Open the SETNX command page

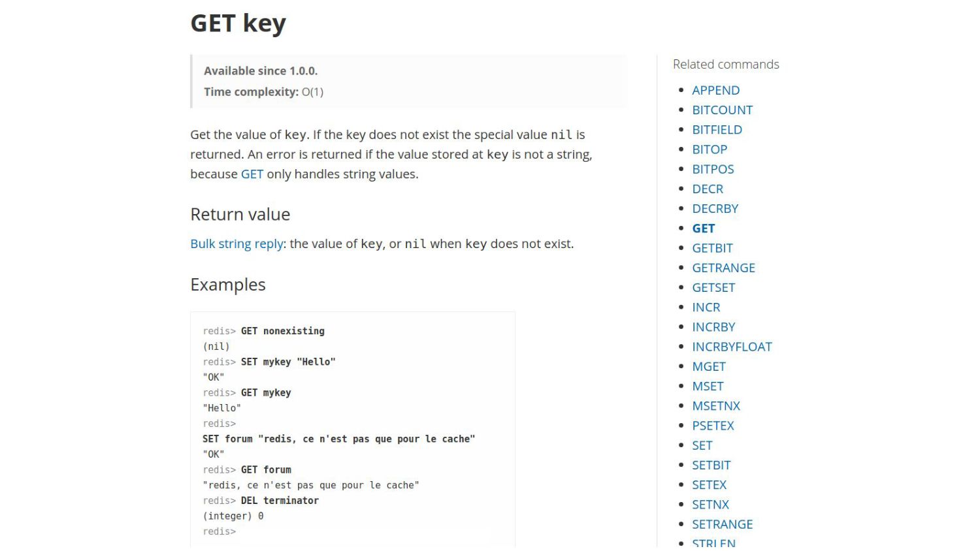click(x=710, y=505)
